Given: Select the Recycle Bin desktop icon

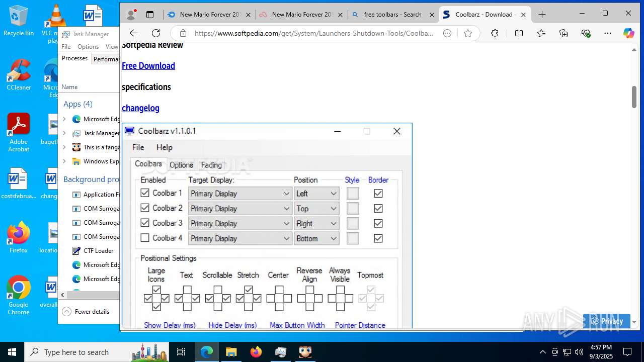Looking at the screenshot, I should [x=19, y=21].
